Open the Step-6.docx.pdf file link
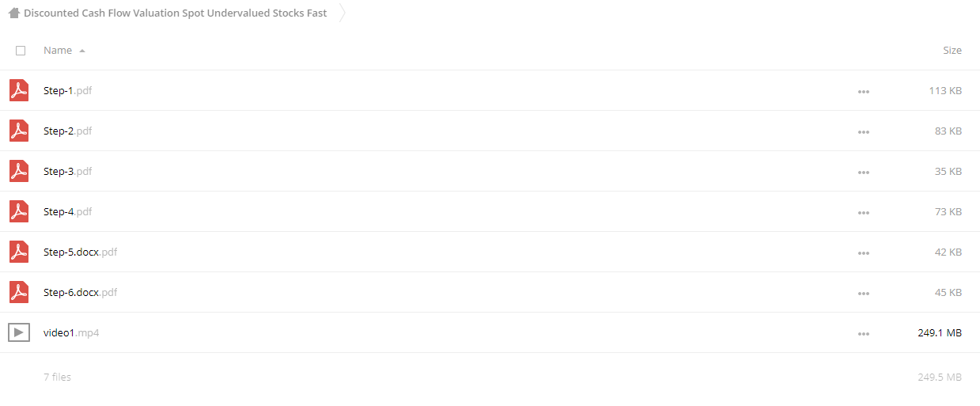The height and width of the screenshot is (406, 980). pyautogui.click(x=80, y=292)
